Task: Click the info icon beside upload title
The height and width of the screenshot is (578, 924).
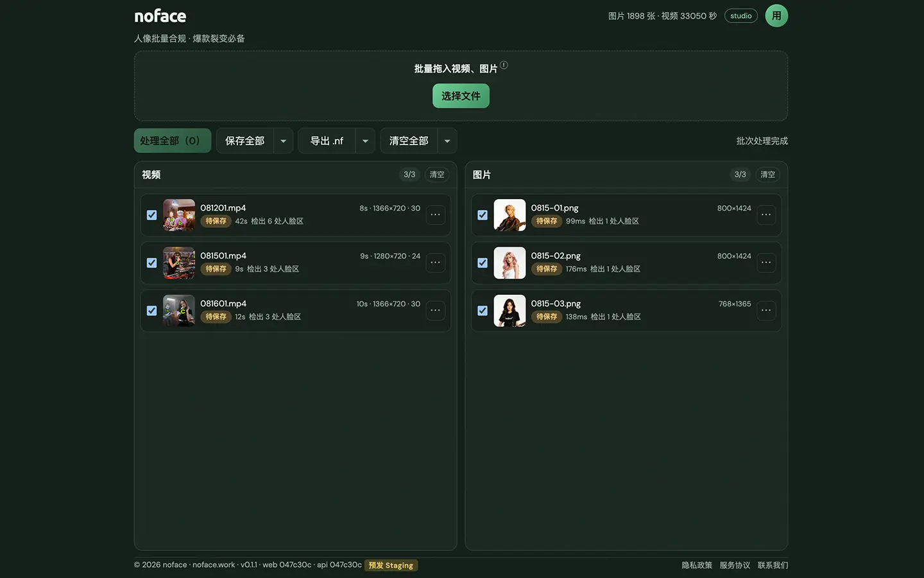Action: 504,65
